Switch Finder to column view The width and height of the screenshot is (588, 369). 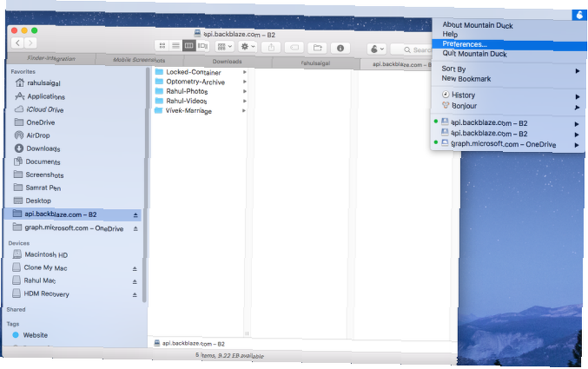coord(189,46)
